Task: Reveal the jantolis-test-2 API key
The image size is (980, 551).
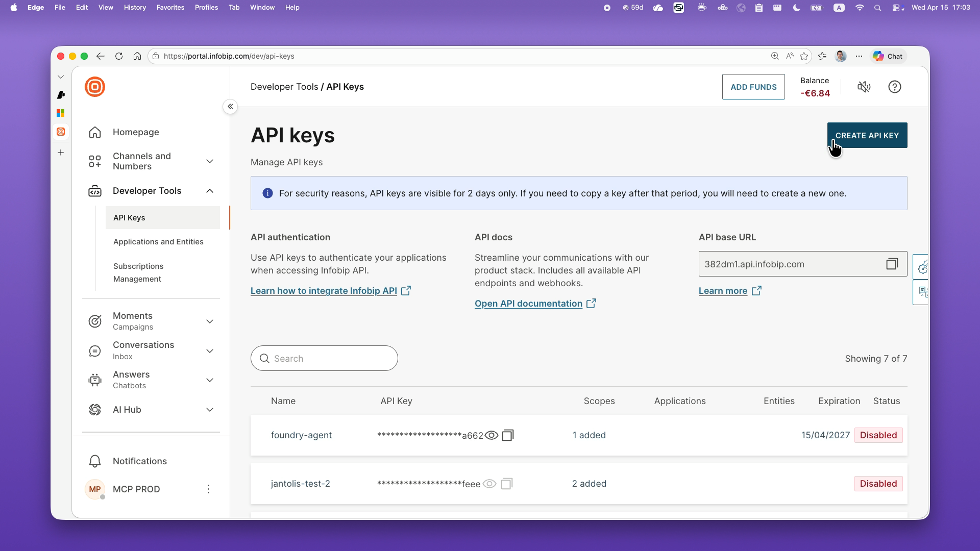Action: click(489, 484)
